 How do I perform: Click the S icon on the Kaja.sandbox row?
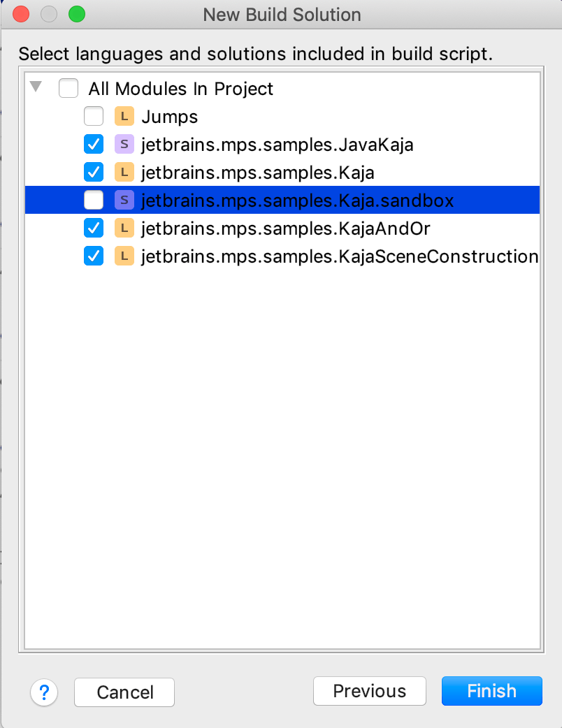[124, 200]
